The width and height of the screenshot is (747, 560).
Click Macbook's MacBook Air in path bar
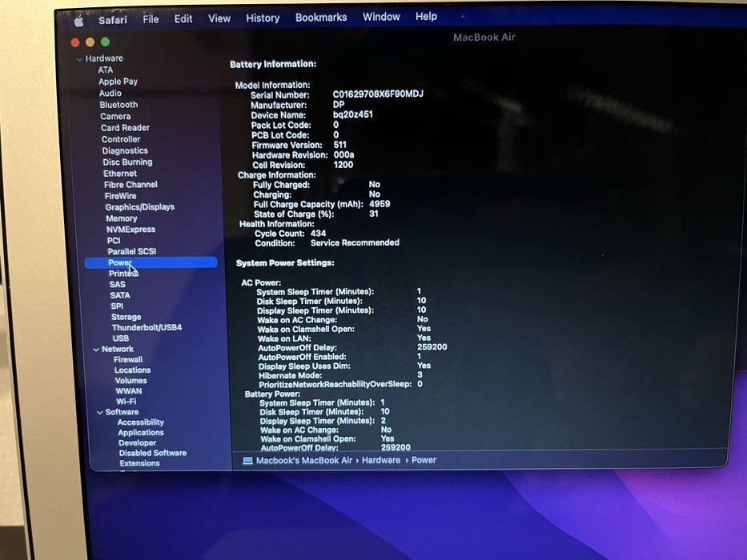click(304, 461)
